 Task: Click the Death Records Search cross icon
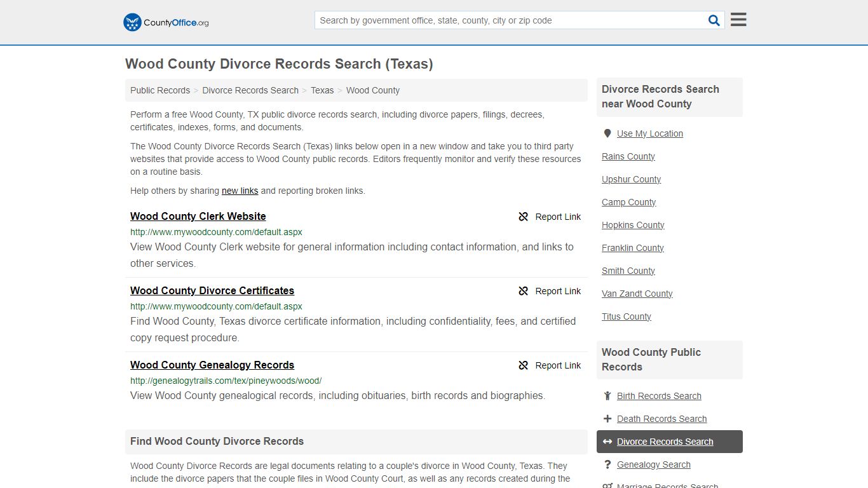tap(607, 419)
